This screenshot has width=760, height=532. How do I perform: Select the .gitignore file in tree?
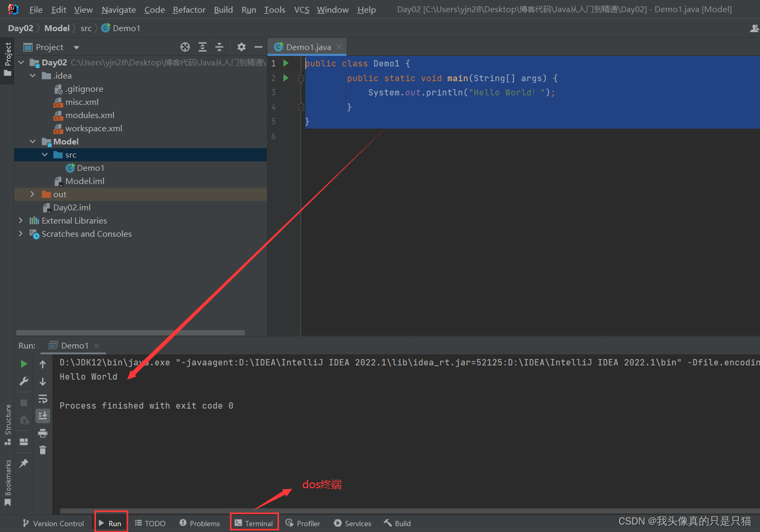79,89
